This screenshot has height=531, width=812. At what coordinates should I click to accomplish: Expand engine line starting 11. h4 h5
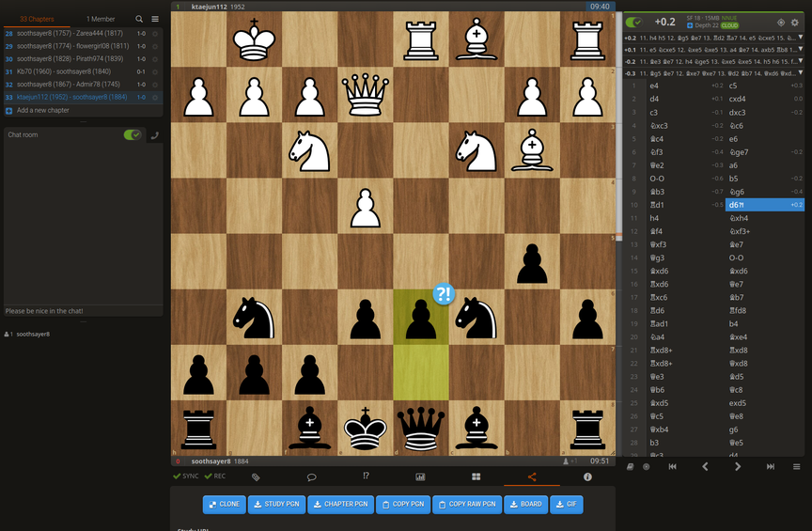tap(801, 38)
